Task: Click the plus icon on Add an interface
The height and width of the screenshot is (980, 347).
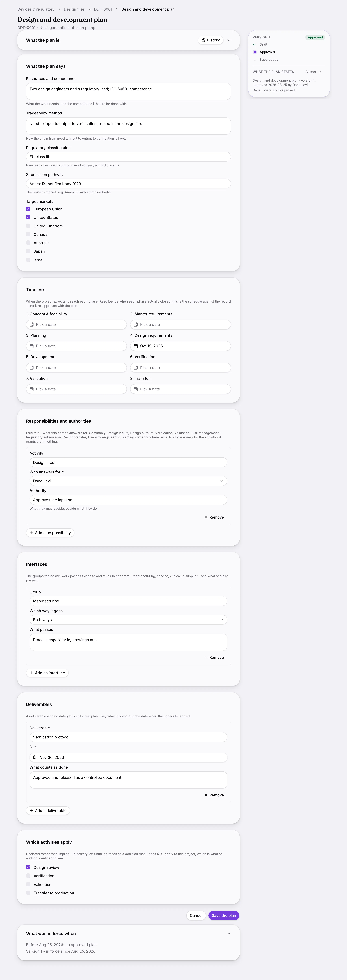Action: pyautogui.click(x=32, y=673)
